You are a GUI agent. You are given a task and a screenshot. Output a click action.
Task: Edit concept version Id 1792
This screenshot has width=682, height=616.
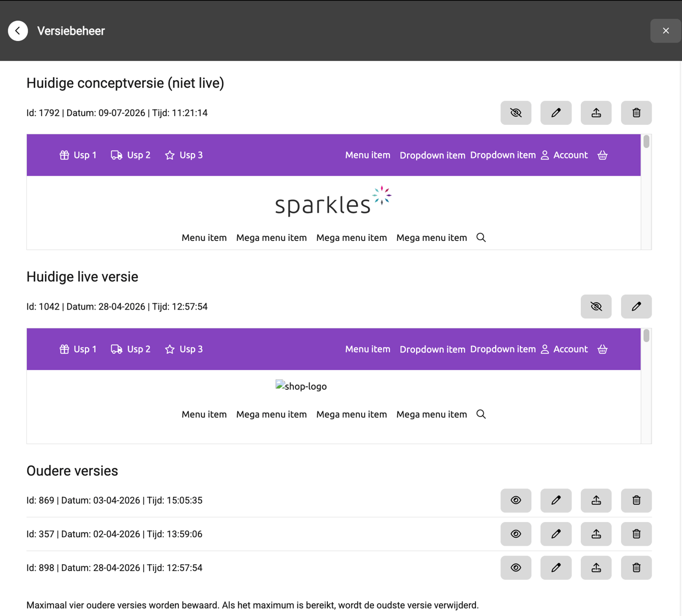tap(556, 113)
